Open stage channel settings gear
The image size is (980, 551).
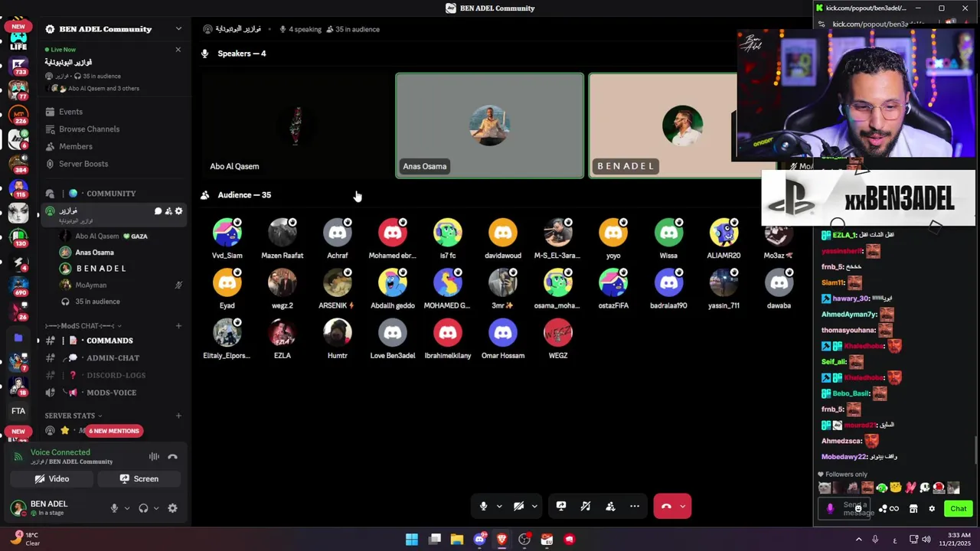point(178,211)
